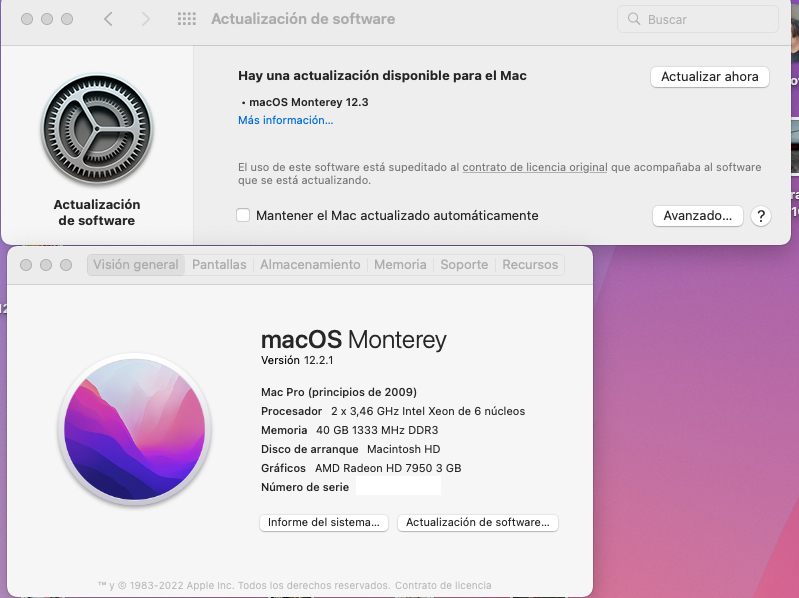
Task: Click the Número de serie label
Action: pyautogui.click(x=305, y=487)
